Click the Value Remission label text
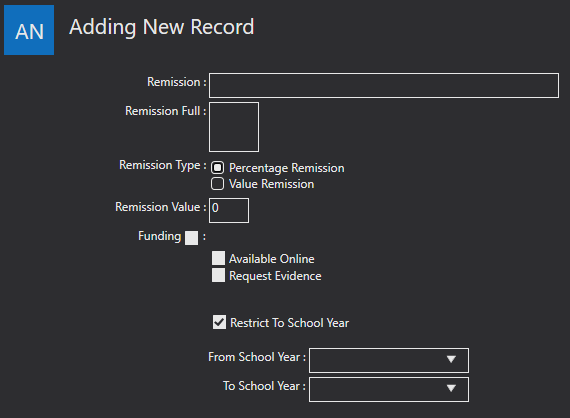This screenshot has width=570, height=418. [x=272, y=184]
